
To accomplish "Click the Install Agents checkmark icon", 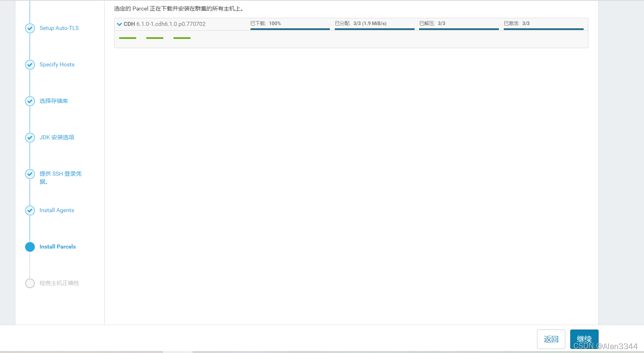I will pyautogui.click(x=30, y=211).
